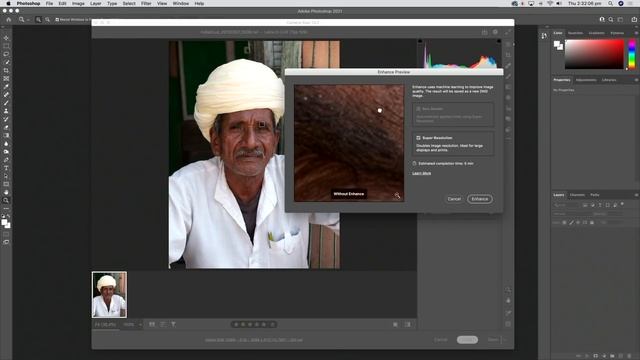The height and width of the screenshot is (360, 640).
Task: Select the turban man filmstrip thumbnail
Action: (109, 295)
